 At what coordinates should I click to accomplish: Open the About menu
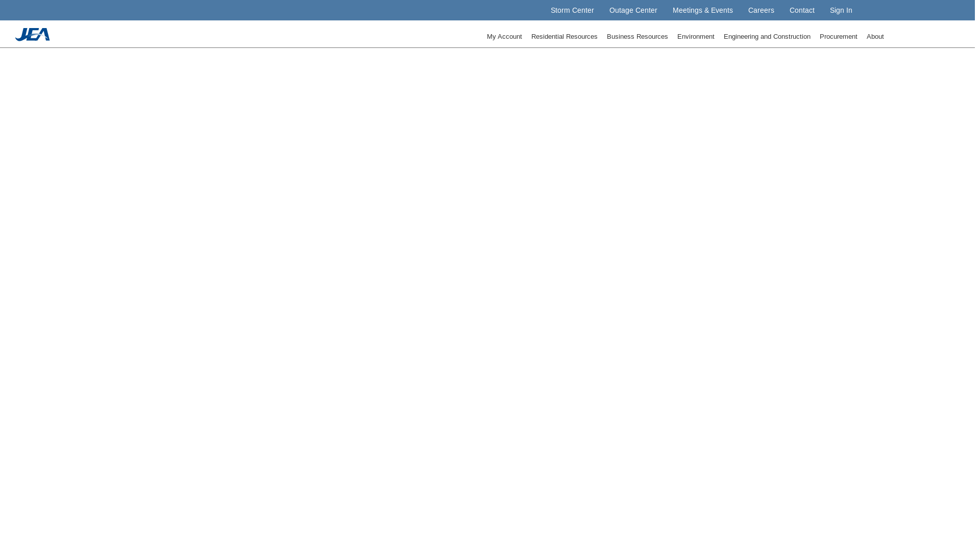[875, 37]
